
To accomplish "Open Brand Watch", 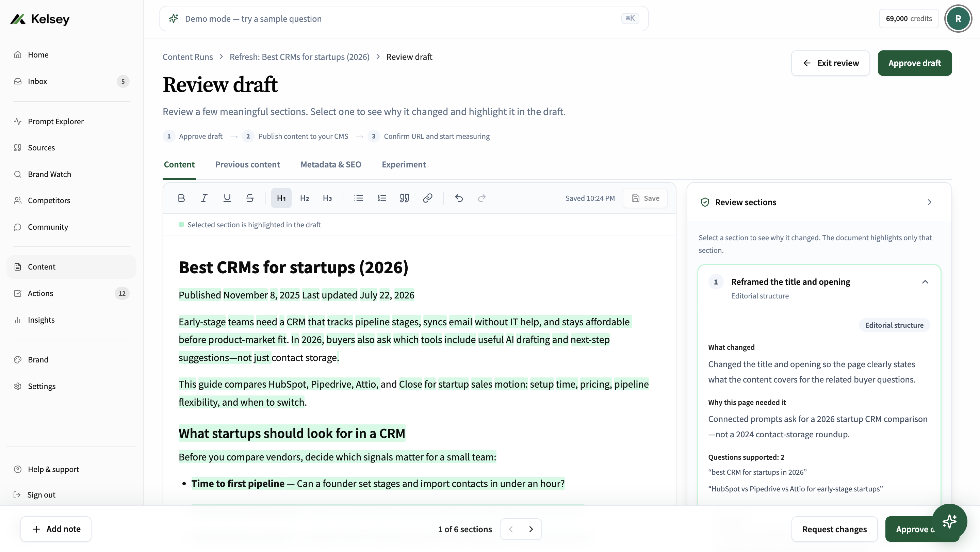I will click(x=71, y=174).
